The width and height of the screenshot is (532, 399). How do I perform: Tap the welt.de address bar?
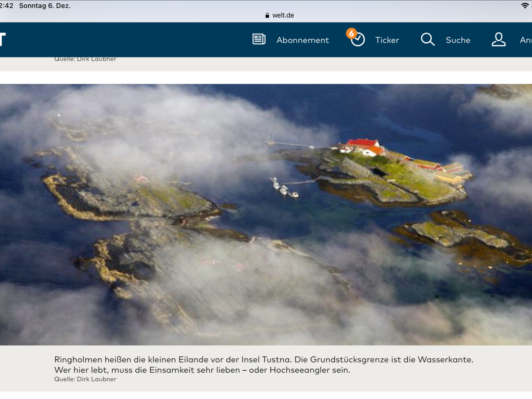tap(280, 15)
